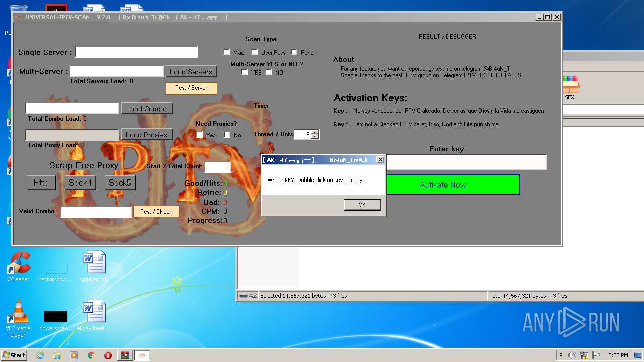The height and width of the screenshot is (362, 644).
Task: Focus combo file path field
Action: (x=72, y=108)
